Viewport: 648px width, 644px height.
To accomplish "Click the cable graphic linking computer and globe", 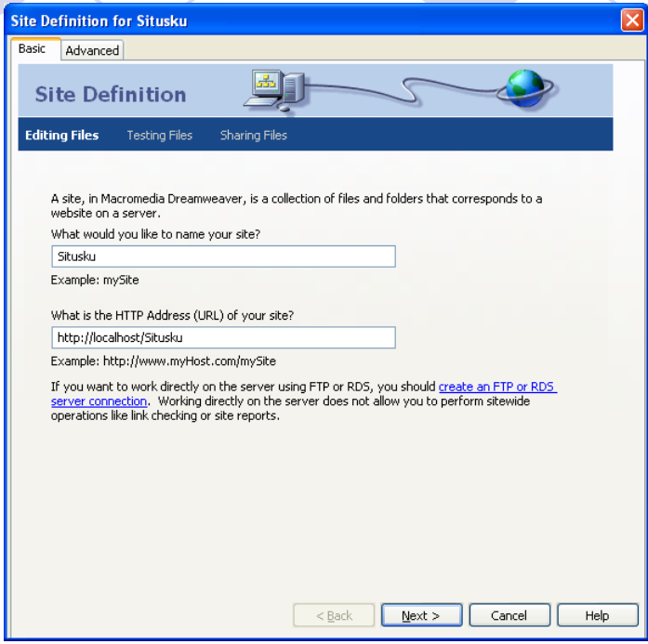I will pyautogui.click(x=401, y=89).
